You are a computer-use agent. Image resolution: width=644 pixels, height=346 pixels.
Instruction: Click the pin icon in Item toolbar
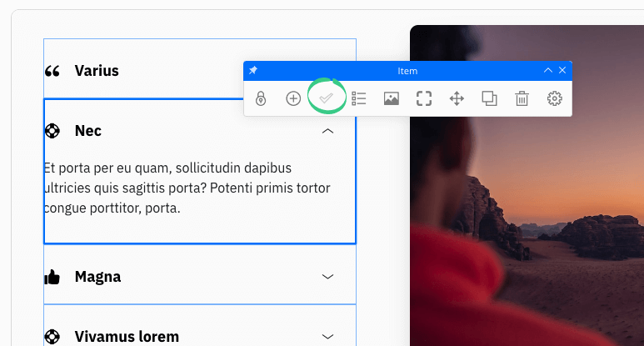pyautogui.click(x=253, y=70)
